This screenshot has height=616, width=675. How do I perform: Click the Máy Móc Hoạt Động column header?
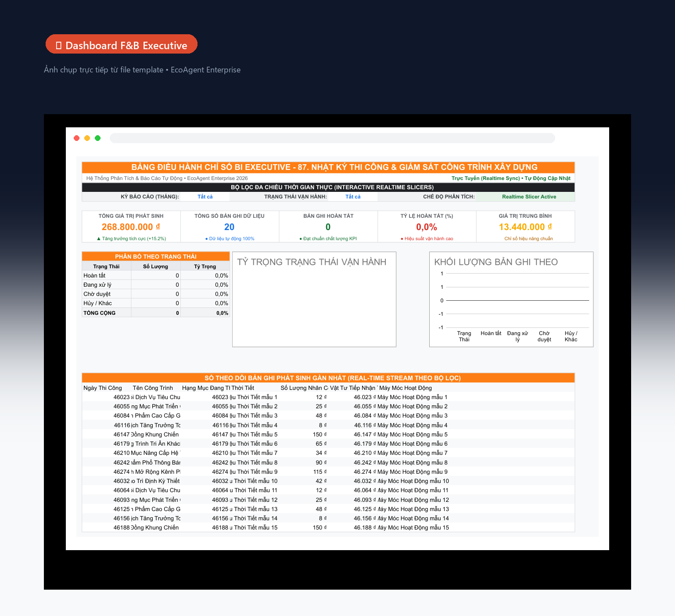coord(406,388)
